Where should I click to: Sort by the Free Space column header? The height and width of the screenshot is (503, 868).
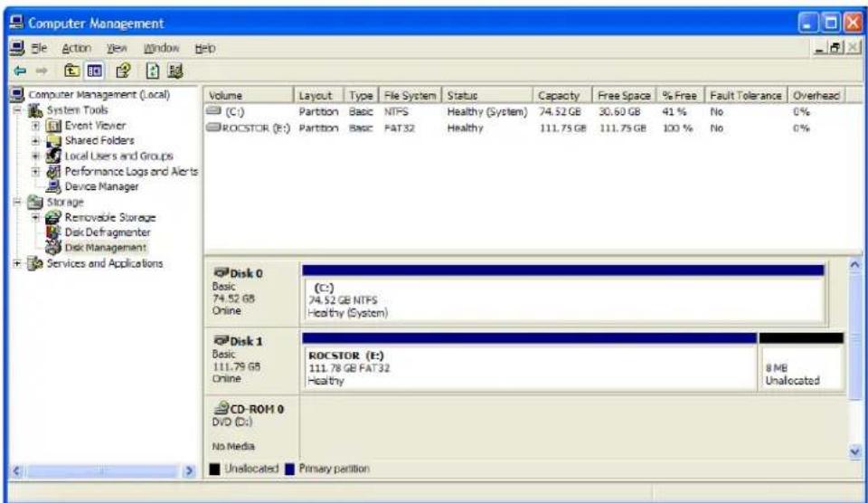624,95
